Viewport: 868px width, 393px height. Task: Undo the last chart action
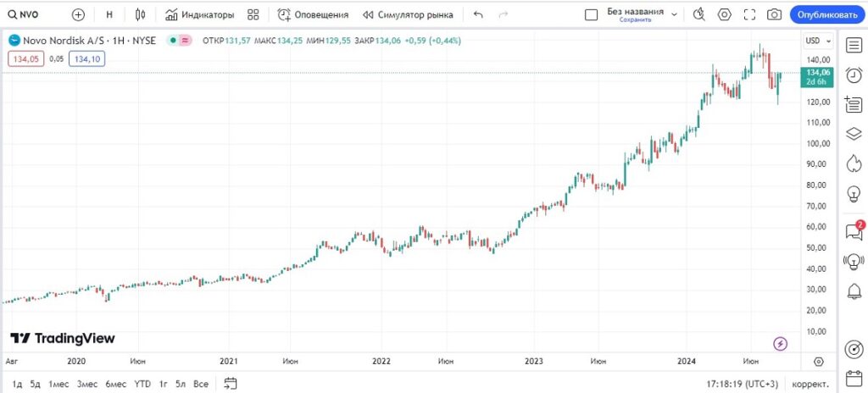tap(478, 15)
